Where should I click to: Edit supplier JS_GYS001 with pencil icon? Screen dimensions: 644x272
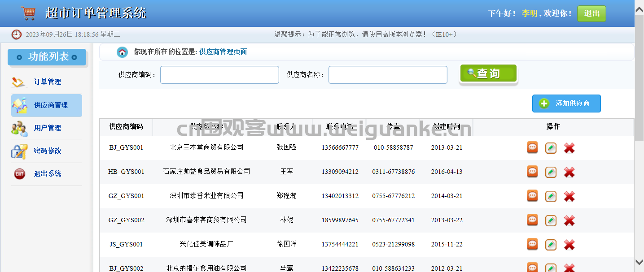coord(551,245)
